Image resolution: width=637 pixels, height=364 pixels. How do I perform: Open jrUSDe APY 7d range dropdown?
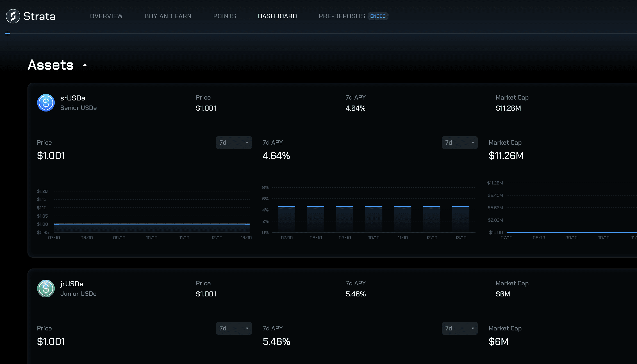click(x=459, y=328)
